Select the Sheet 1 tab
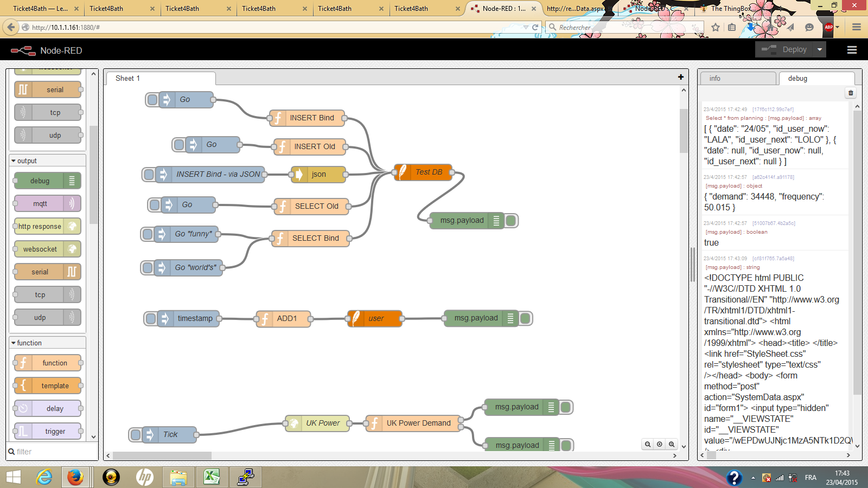This screenshot has width=868, height=488. pos(128,79)
